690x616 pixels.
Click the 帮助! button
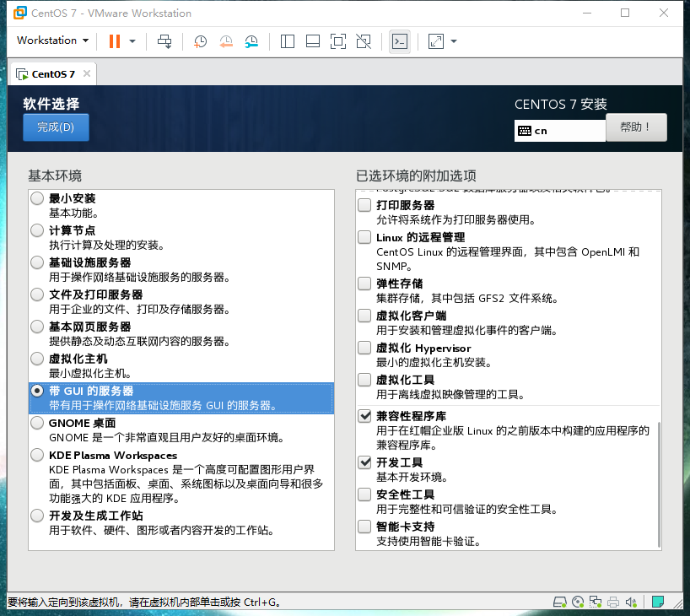point(636,127)
